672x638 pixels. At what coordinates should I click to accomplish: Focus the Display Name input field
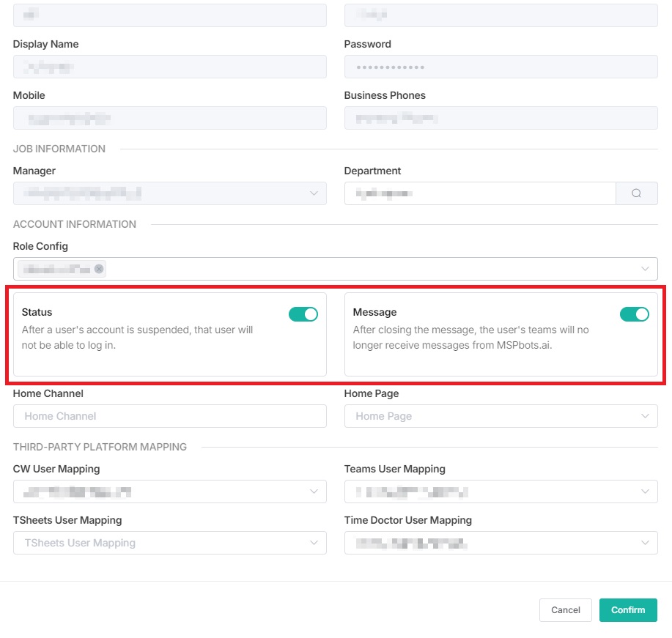coord(169,67)
